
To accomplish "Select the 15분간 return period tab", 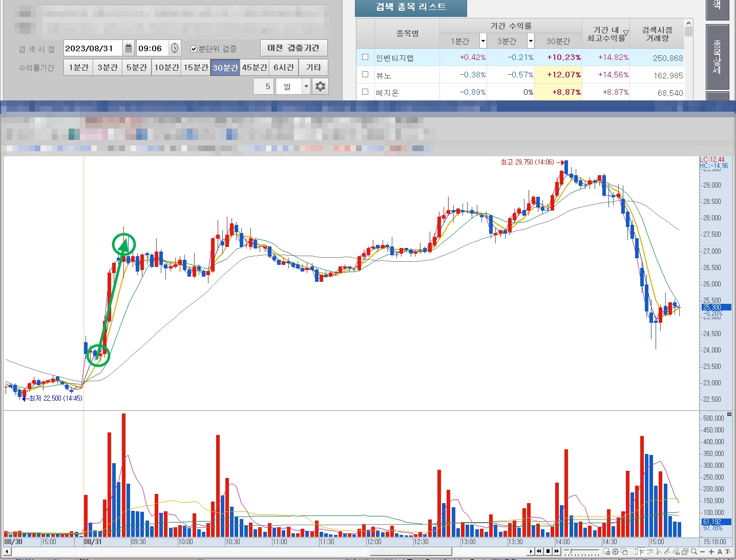I will (196, 68).
